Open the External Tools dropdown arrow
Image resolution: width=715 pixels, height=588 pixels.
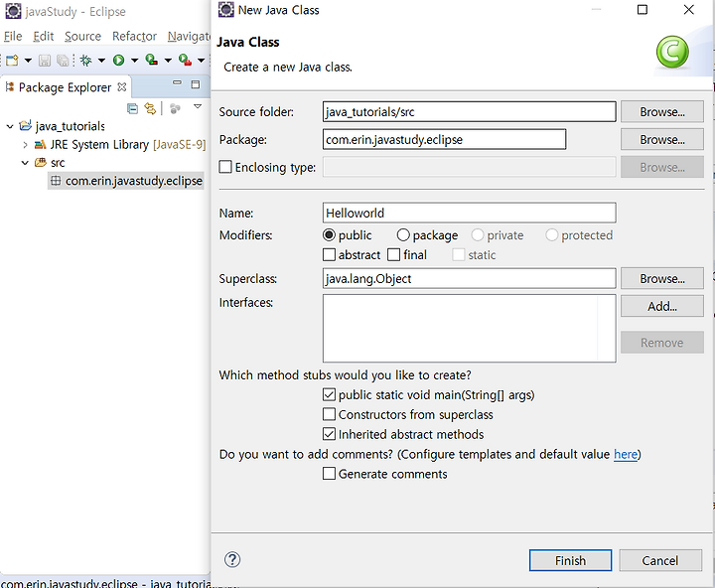[x=201, y=61]
